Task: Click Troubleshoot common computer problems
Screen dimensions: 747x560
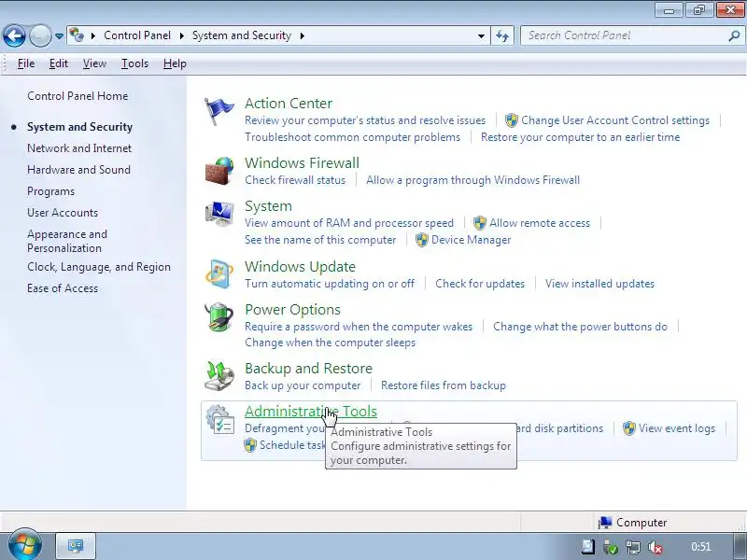Action: (x=353, y=137)
